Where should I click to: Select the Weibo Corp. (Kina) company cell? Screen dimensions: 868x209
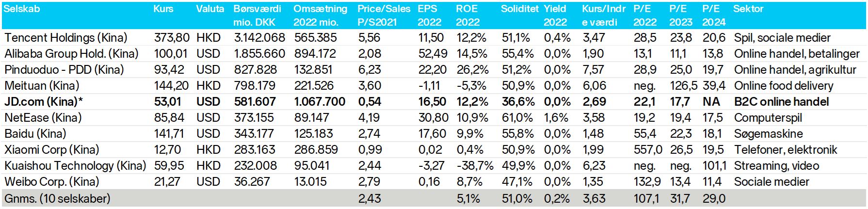coord(52,182)
